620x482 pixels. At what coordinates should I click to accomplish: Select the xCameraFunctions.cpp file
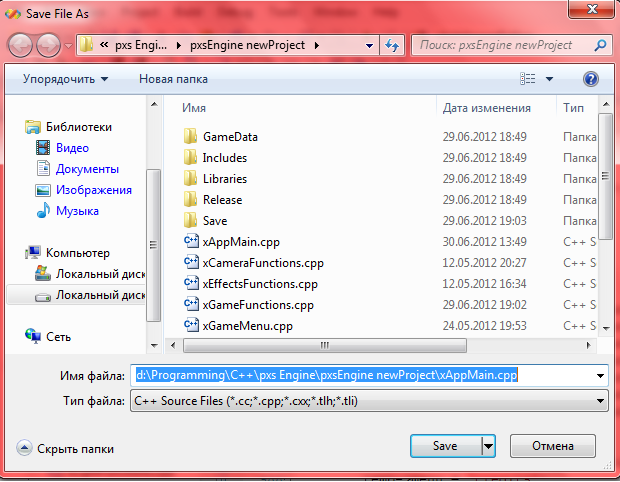(262, 262)
